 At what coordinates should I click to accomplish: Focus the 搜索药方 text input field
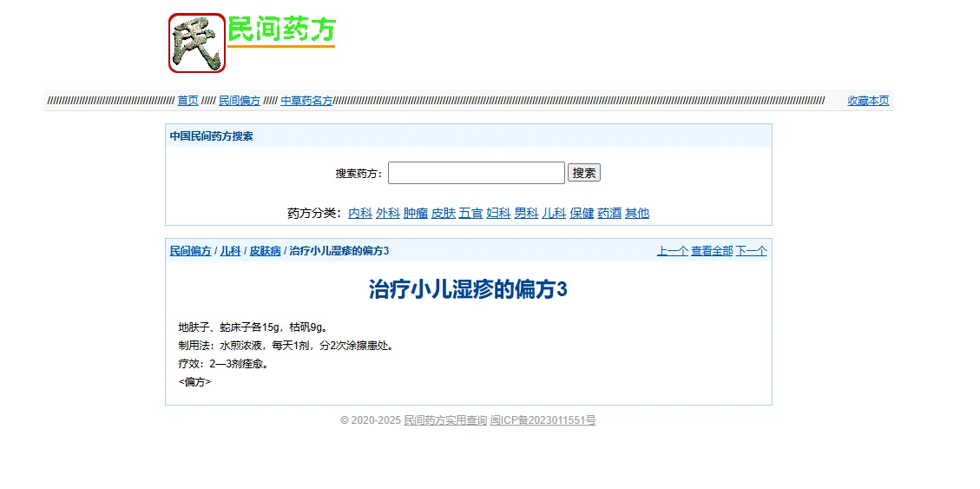click(476, 173)
